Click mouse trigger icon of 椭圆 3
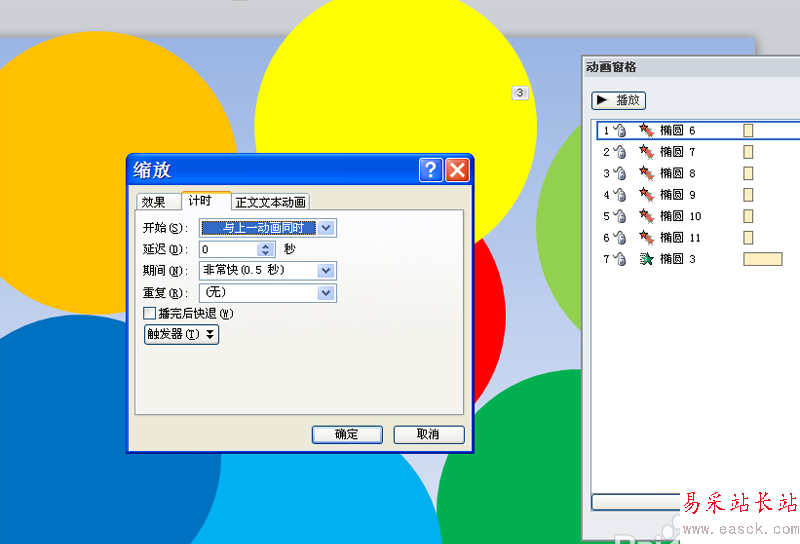The width and height of the screenshot is (800, 544). pyautogui.click(x=619, y=259)
